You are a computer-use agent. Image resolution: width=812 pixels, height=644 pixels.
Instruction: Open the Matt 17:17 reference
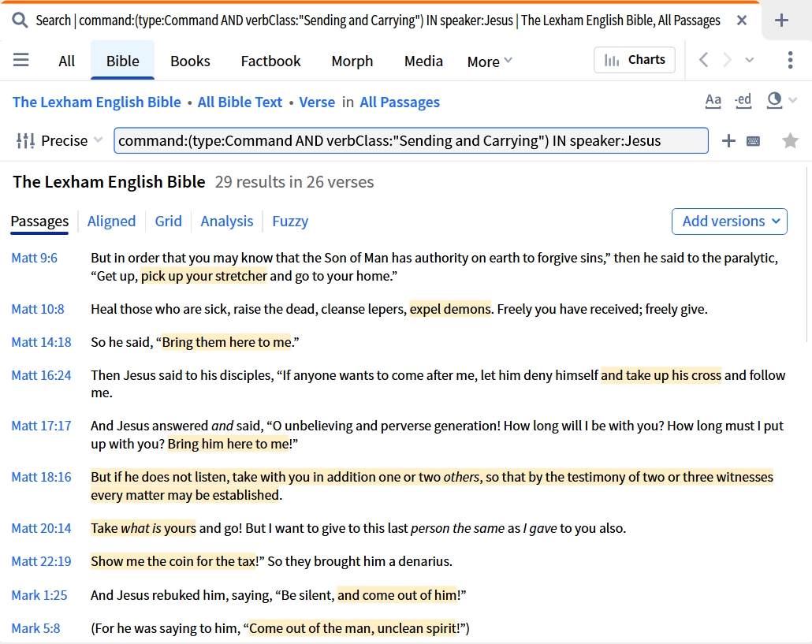click(x=42, y=426)
